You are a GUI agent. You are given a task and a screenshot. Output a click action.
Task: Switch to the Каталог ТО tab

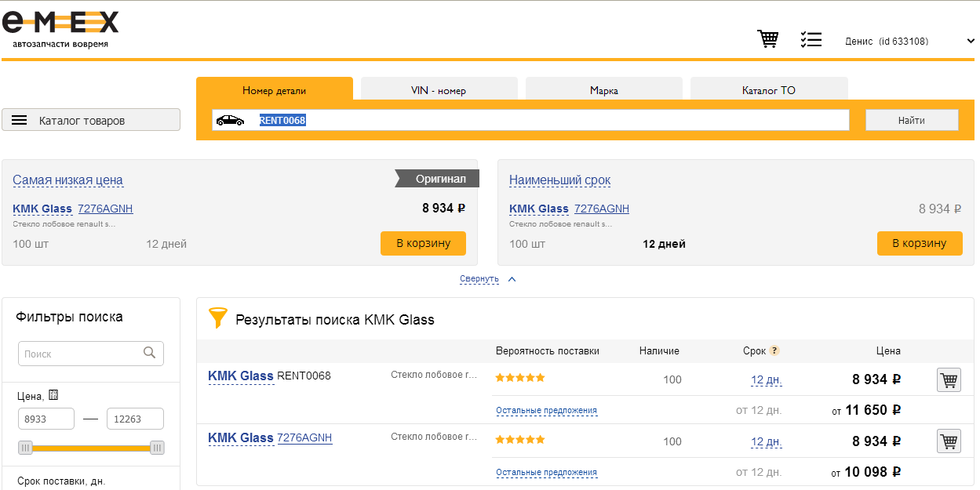[x=769, y=89]
